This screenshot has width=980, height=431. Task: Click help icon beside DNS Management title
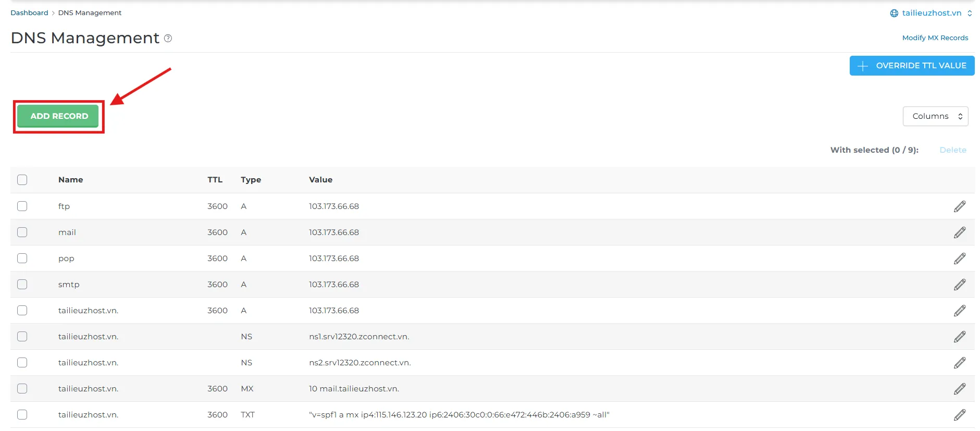(x=168, y=38)
